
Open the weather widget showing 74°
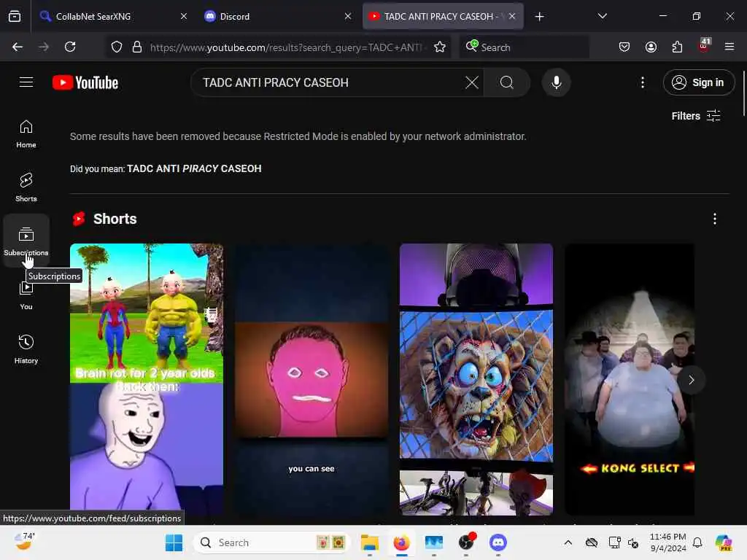24,542
